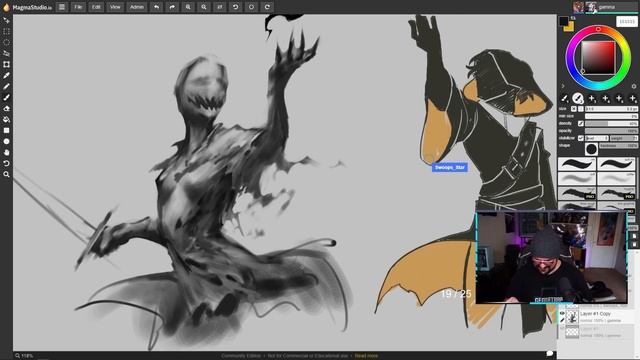The image size is (640, 360).
Task: Open the Edit menu
Action: [96, 7]
